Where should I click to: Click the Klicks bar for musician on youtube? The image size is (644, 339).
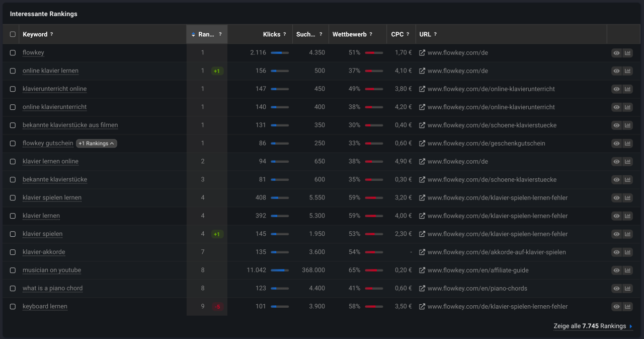point(280,270)
